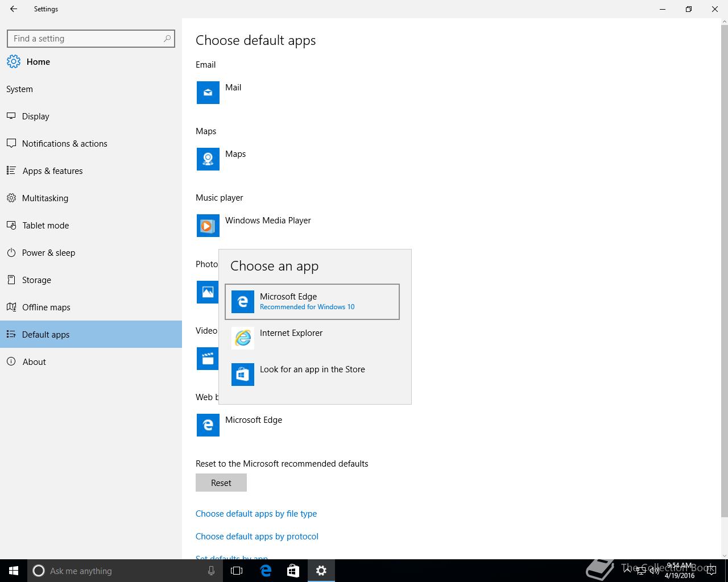
Task: Select Multitasking in the sidebar
Action: [91, 198]
